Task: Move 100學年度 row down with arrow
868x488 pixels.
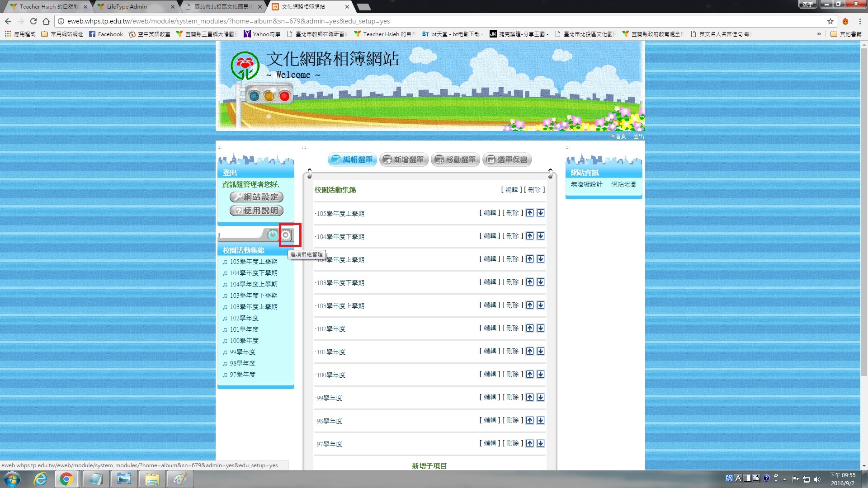Action: 541,374
